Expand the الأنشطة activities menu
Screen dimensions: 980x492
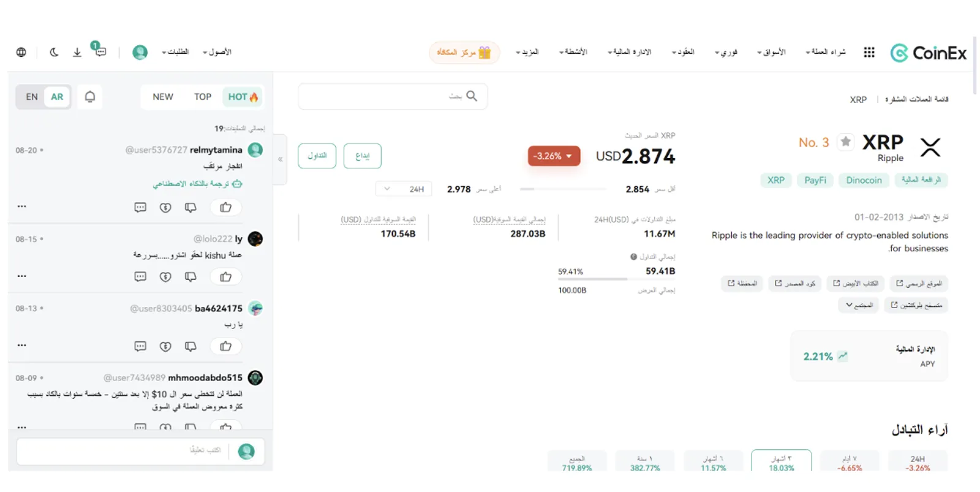(573, 52)
